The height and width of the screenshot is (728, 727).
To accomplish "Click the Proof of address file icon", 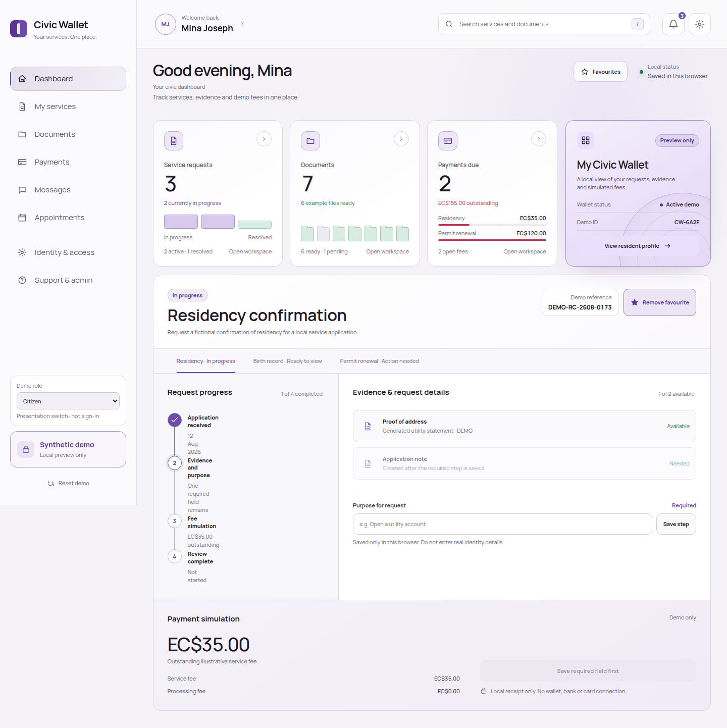I will (x=368, y=426).
